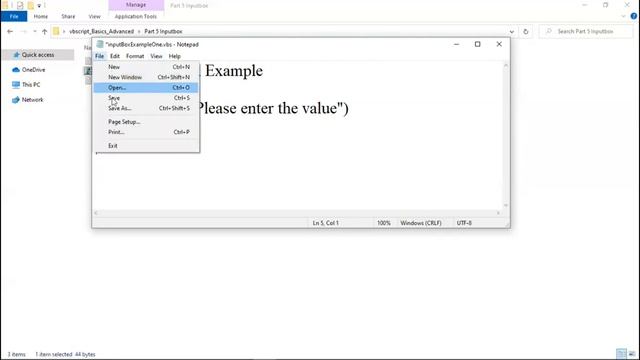Image resolution: width=640 pixels, height=360 pixels.
Task: Open the View menu in Notepad
Action: tap(156, 56)
